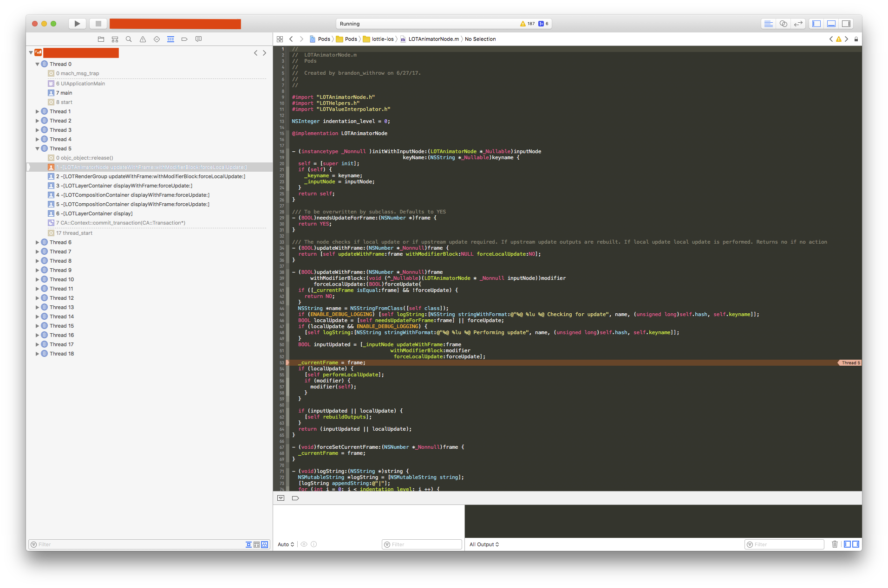Select frame 3 LOTLayerContainer displayWithFrame:forceUpdate:
The height and width of the screenshot is (588, 888).
point(150,186)
